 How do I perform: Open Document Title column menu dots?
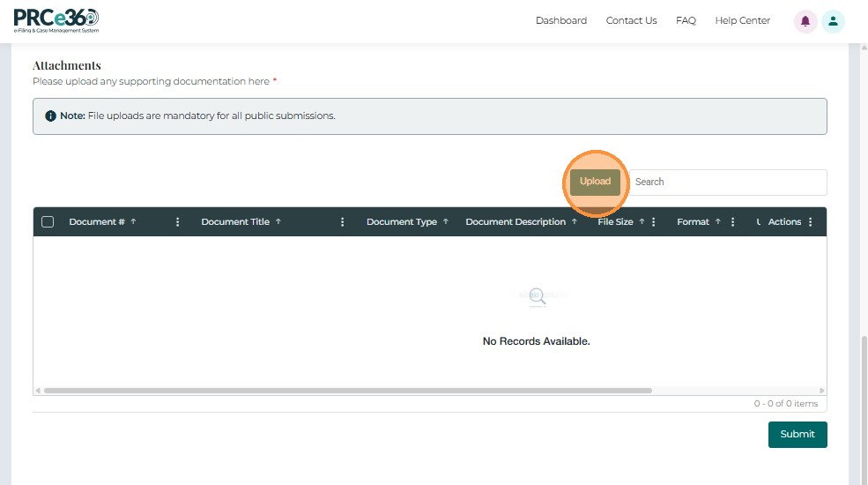(x=342, y=222)
